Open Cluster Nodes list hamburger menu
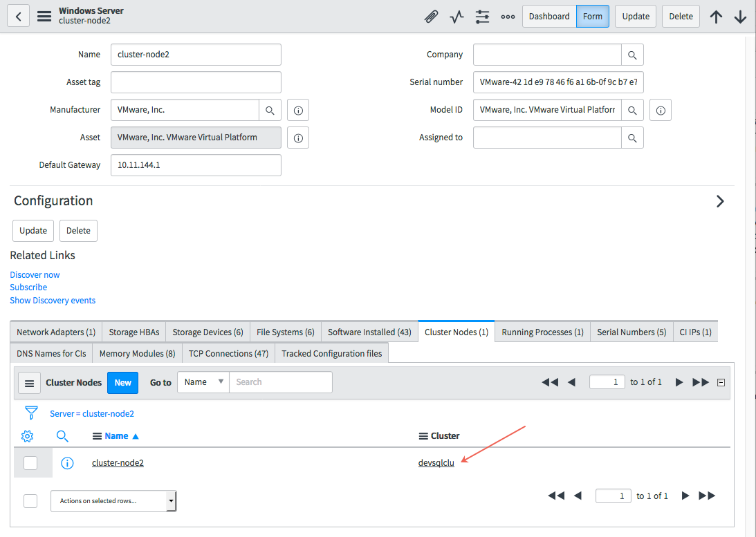This screenshot has width=756, height=537. (x=30, y=384)
